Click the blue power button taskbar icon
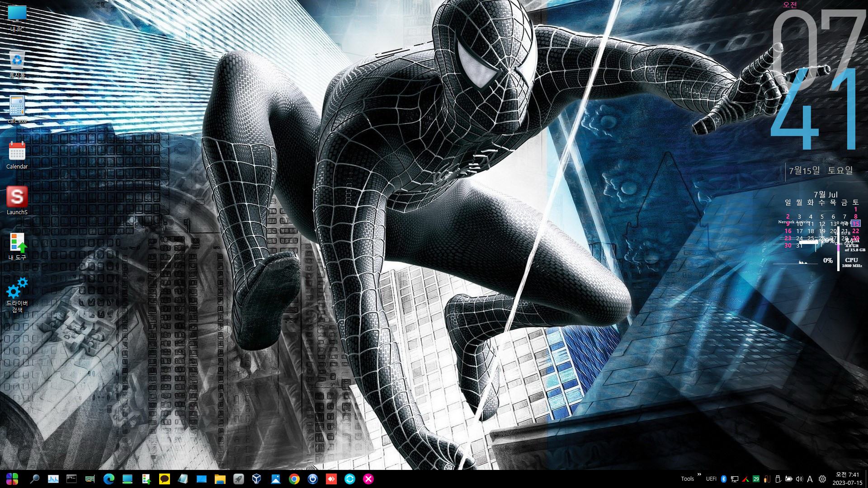The width and height of the screenshot is (868, 488). click(313, 479)
